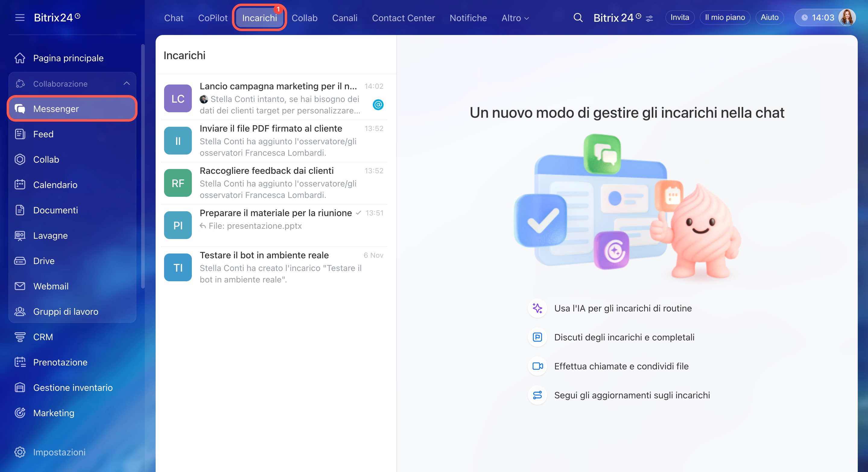868x472 pixels.
Task: Open the 14:03 work time tracker
Action: click(818, 18)
